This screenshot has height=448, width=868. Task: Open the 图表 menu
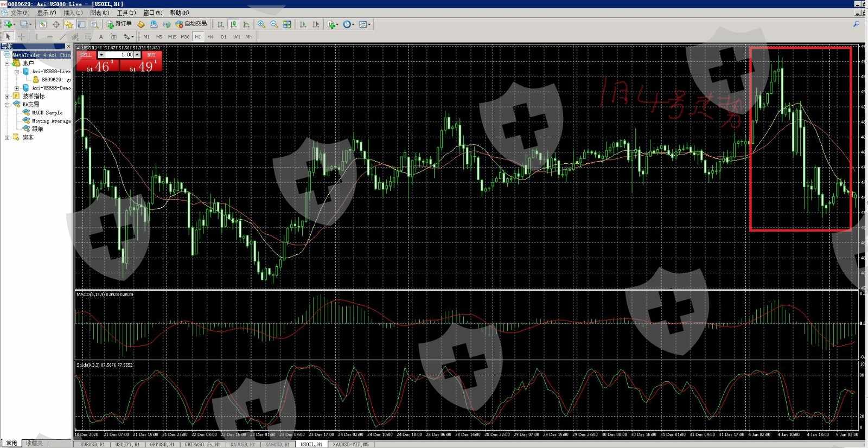(99, 12)
